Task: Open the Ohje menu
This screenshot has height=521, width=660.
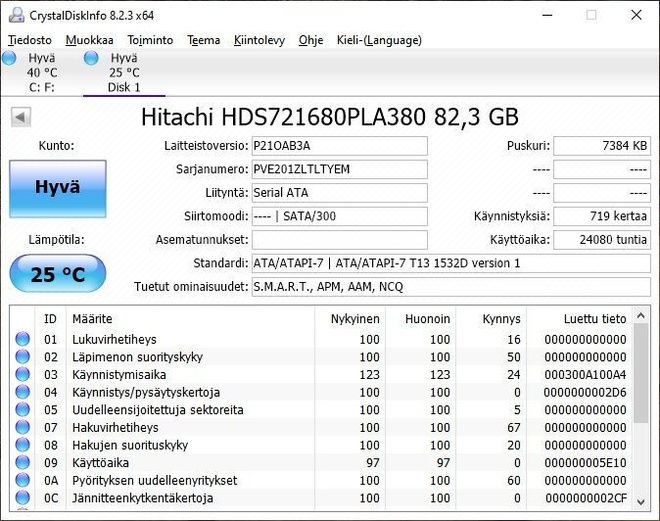Action: (x=311, y=40)
